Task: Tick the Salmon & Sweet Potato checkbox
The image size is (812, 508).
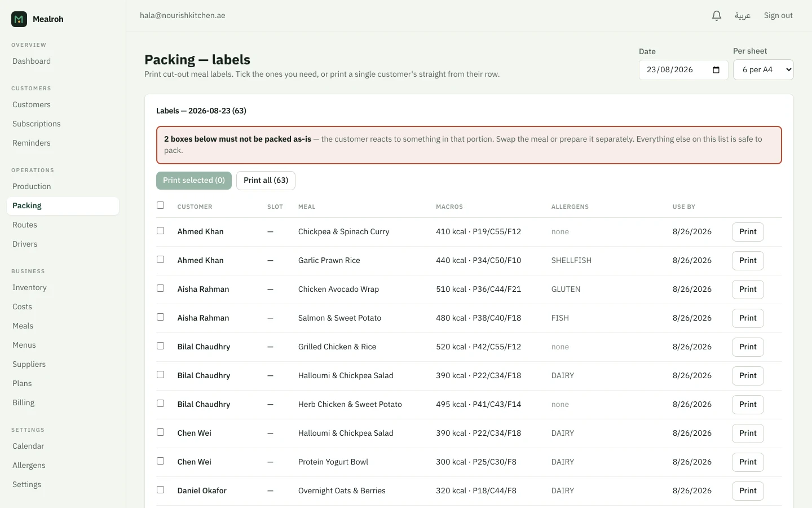Action: 161,317
